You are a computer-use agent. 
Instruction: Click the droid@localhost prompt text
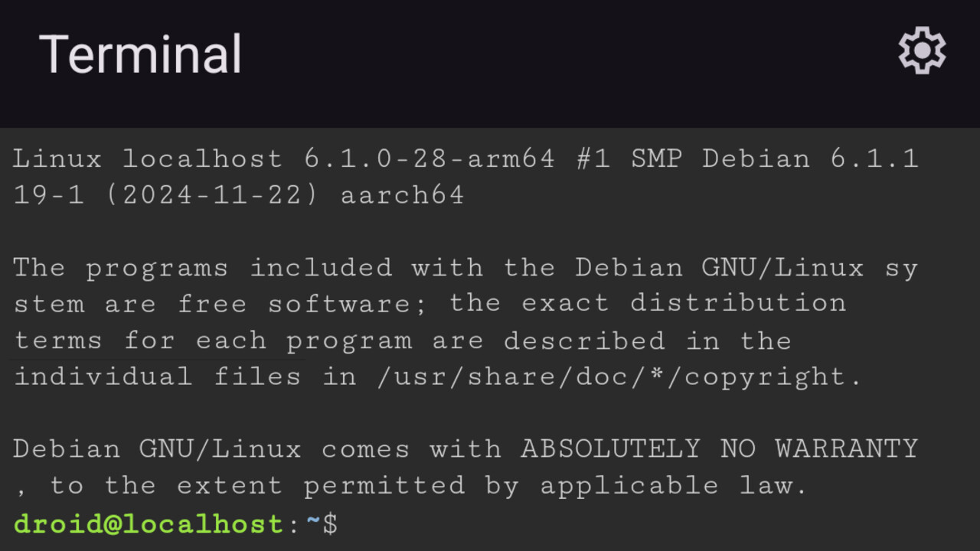pyautogui.click(x=149, y=524)
